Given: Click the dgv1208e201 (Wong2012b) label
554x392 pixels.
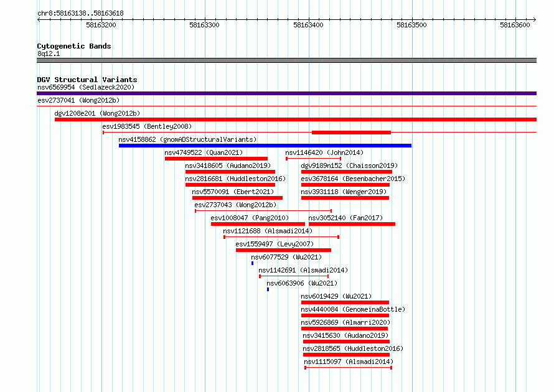Looking at the screenshot, I should point(97,113).
